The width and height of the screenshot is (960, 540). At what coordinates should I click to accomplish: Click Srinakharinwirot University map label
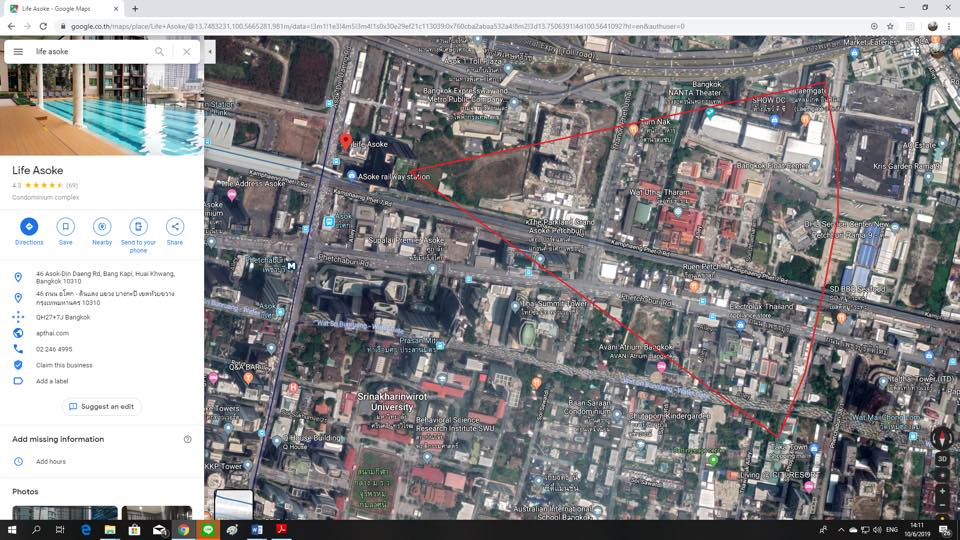click(392, 402)
